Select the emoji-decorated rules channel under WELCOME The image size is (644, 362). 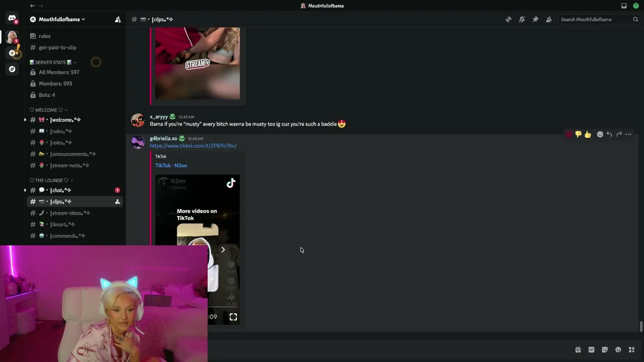(x=75, y=131)
